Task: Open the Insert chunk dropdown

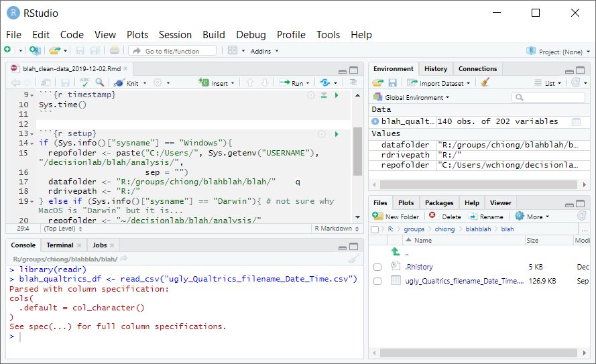Action: click(233, 83)
